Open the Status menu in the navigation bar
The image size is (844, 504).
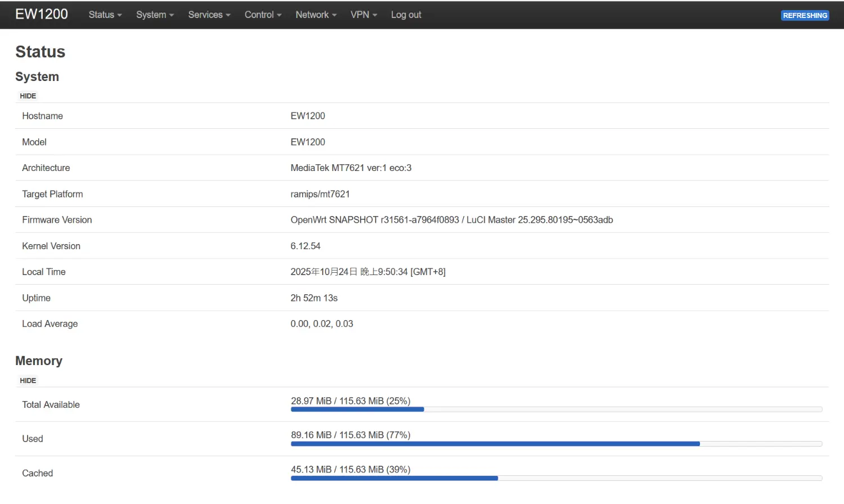tap(105, 15)
